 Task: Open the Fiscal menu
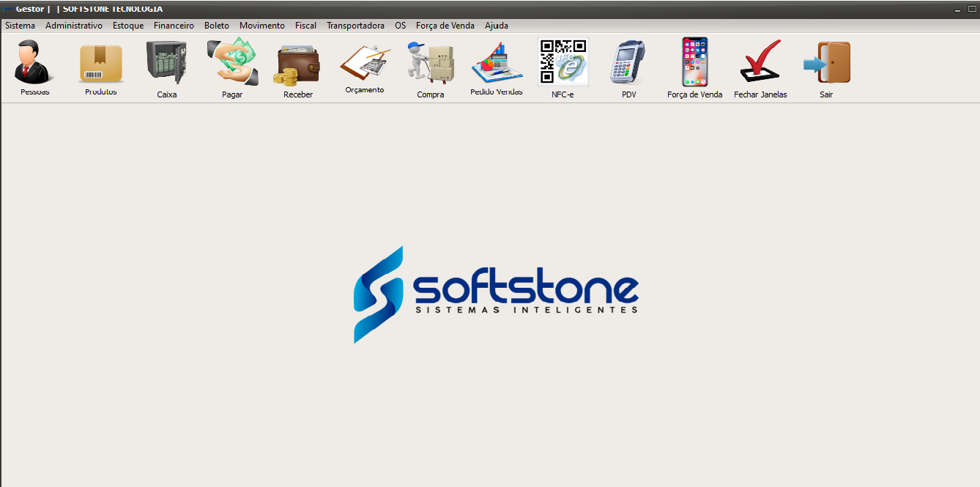(305, 26)
